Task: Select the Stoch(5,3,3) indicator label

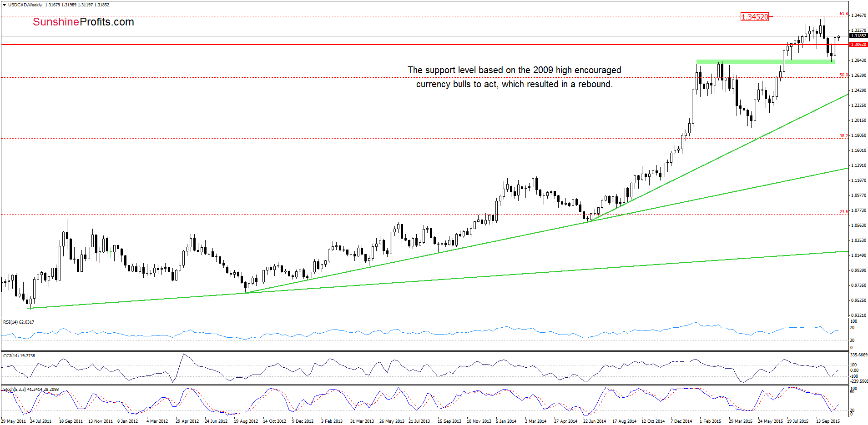Action: (x=31, y=389)
